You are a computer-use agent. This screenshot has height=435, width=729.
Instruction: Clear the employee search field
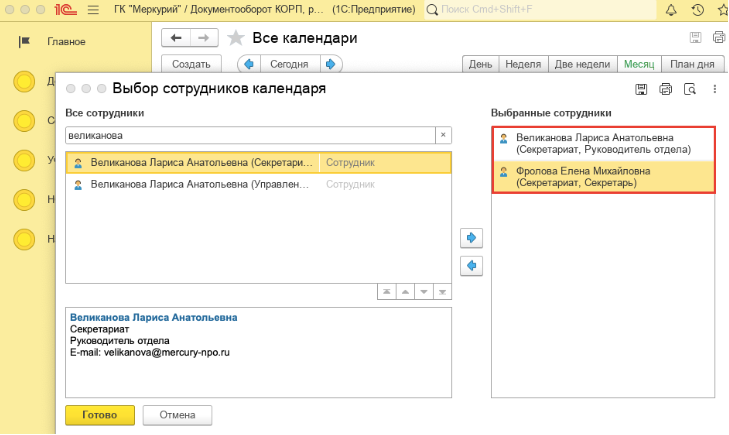pyautogui.click(x=443, y=135)
